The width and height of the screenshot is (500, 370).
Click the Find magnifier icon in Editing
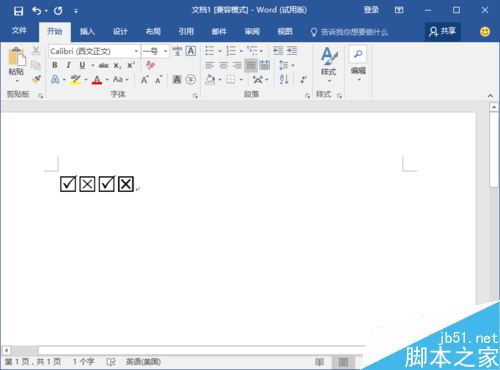click(358, 54)
